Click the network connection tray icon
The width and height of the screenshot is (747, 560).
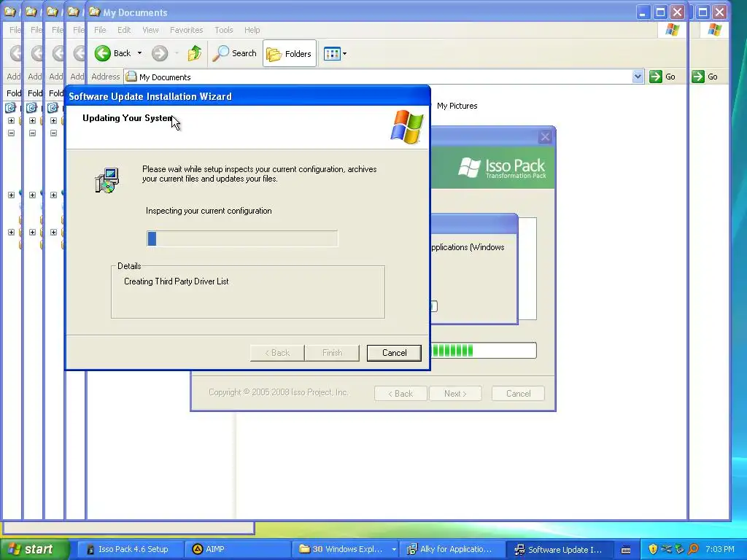tap(666, 549)
